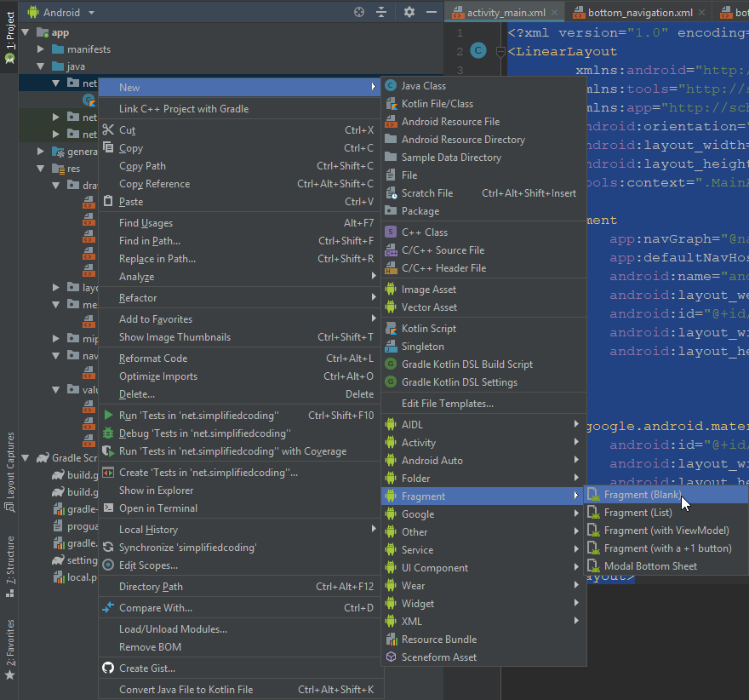Select Resource Bundle
The image size is (749, 700).
484,640
